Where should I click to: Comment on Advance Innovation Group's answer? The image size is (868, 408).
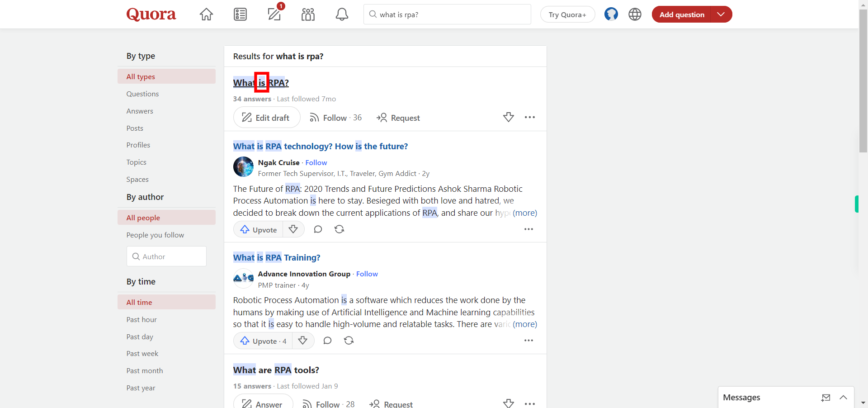tap(327, 341)
